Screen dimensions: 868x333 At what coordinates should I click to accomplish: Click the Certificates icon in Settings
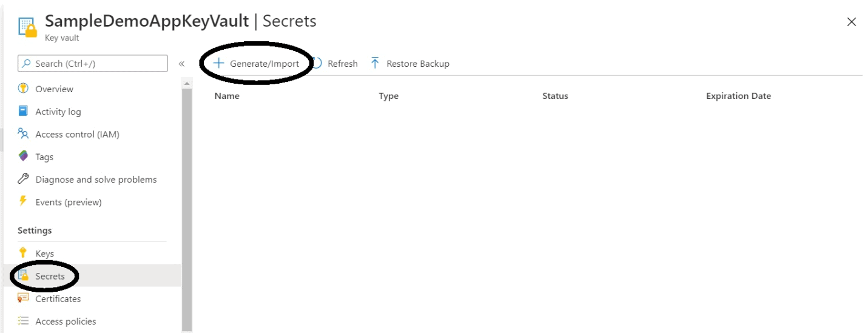click(24, 298)
